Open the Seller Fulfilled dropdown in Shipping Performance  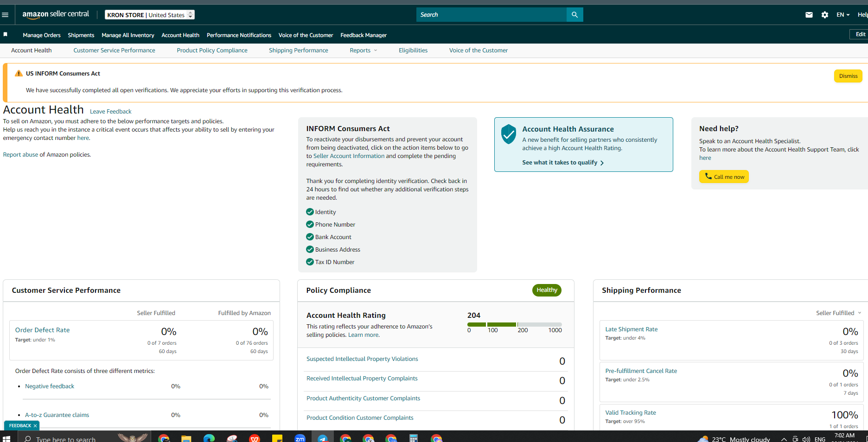[839, 313]
